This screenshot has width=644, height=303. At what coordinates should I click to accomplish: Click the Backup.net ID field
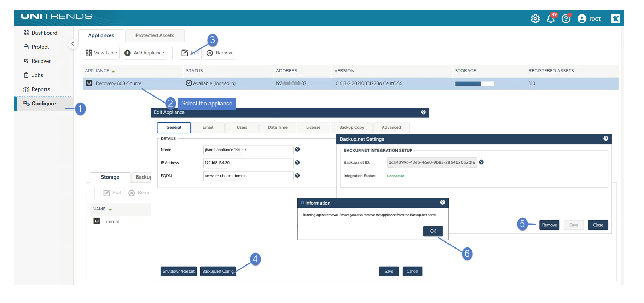click(432, 162)
